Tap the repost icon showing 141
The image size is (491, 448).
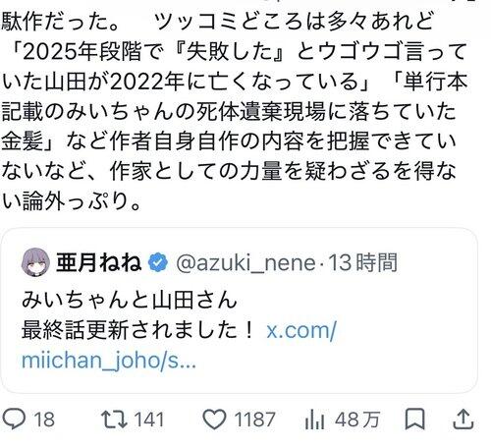[x=114, y=420]
